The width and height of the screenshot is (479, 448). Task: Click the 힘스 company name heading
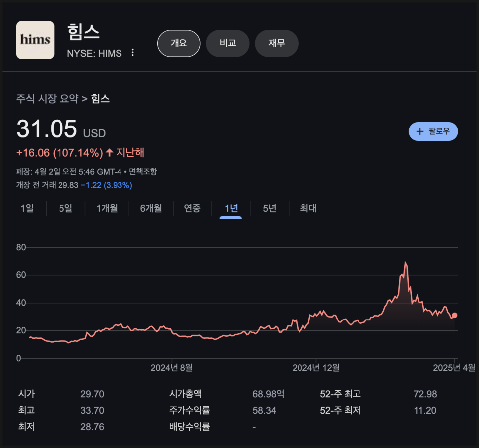[83, 32]
